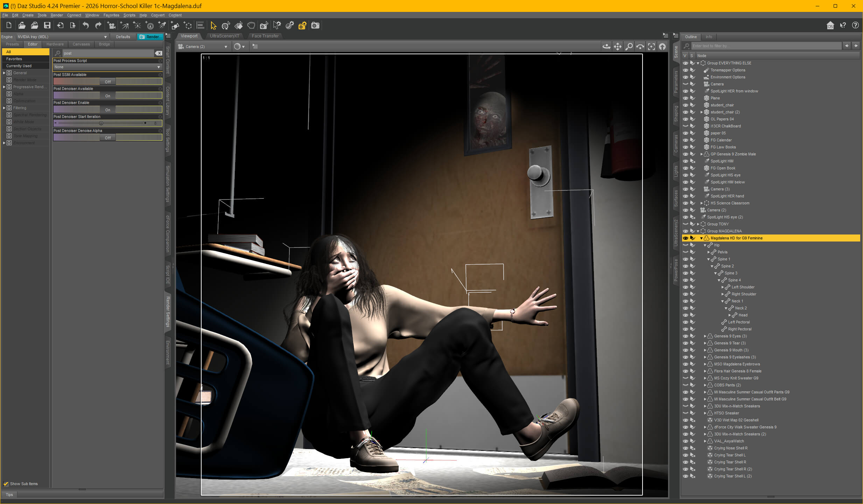The height and width of the screenshot is (504, 863).
Task: Expand the Group TONY node
Action: (698, 224)
